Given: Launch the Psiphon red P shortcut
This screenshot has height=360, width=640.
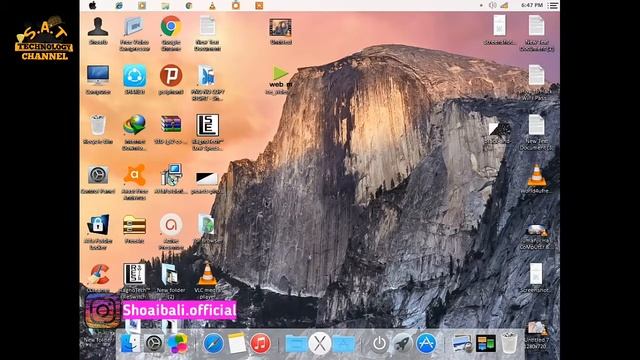Looking at the screenshot, I should click(x=171, y=76).
